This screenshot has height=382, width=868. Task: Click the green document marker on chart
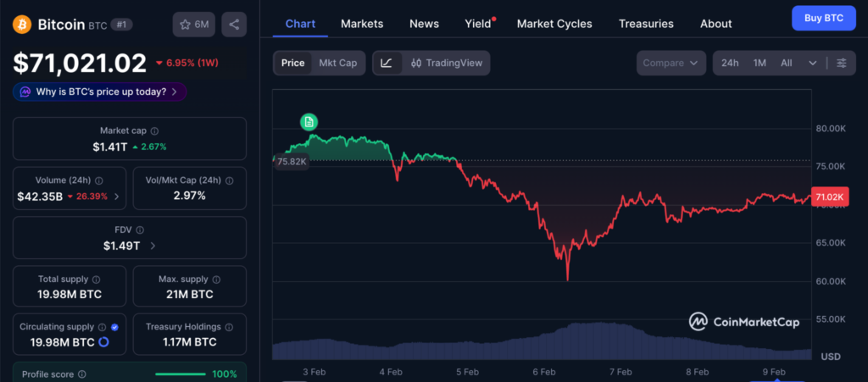(x=309, y=122)
